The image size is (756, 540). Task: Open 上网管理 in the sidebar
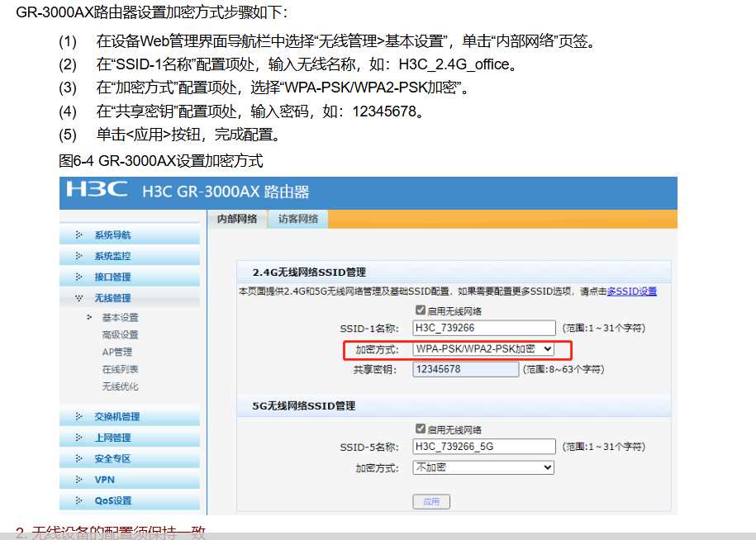pyautogui.click(x=112, y=438)
